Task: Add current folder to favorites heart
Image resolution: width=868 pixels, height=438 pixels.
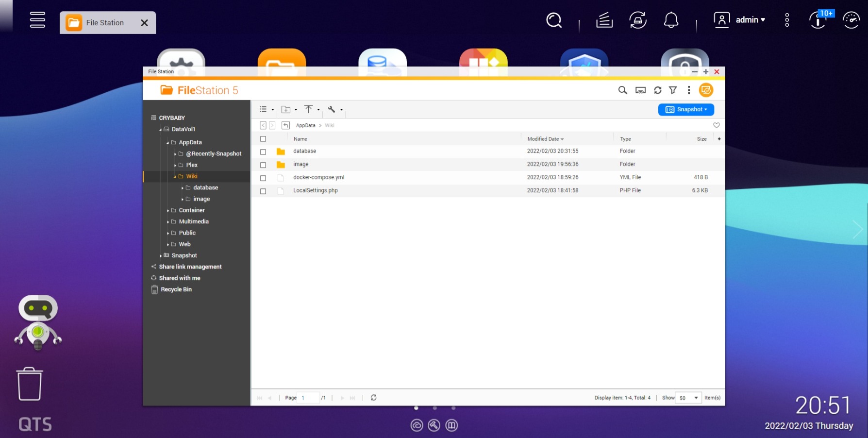Action: click(x=716, y=125)
